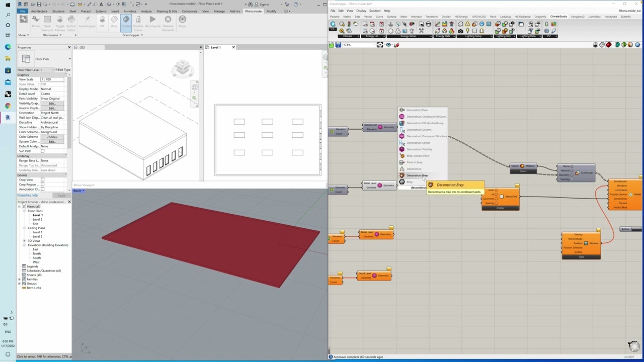Expand the 3D Views tree node
This screenshot has width=644, height=362.
pos(24,241)
